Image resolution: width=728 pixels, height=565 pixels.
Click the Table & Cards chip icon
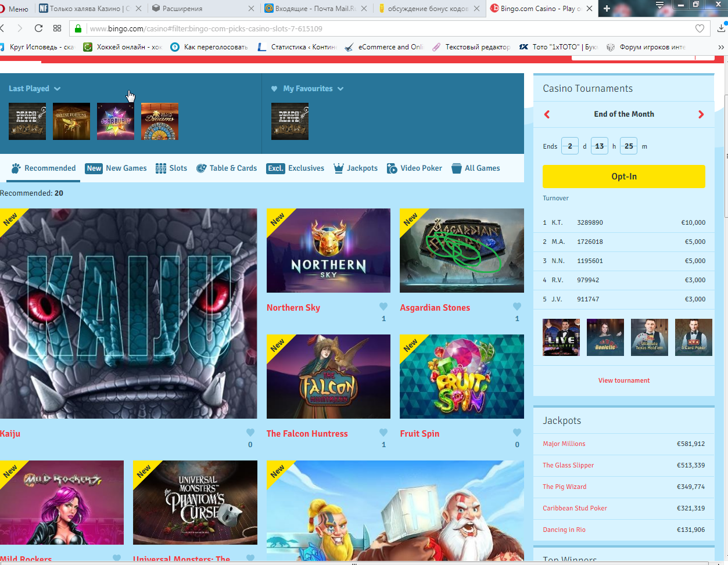tap(202, 168)
